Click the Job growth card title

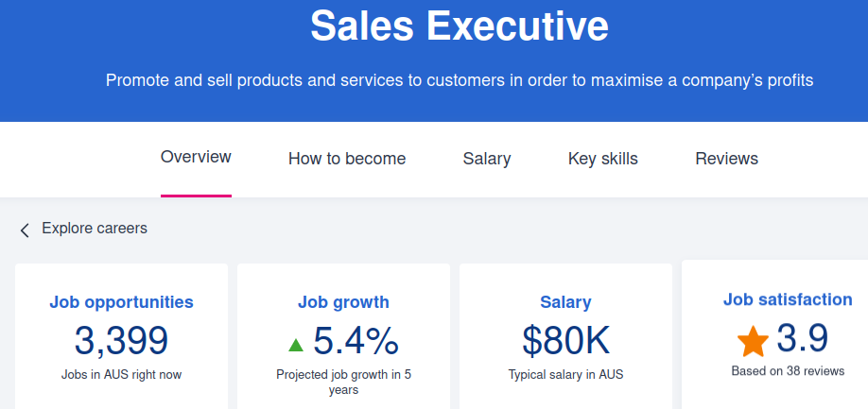point(343,302)
